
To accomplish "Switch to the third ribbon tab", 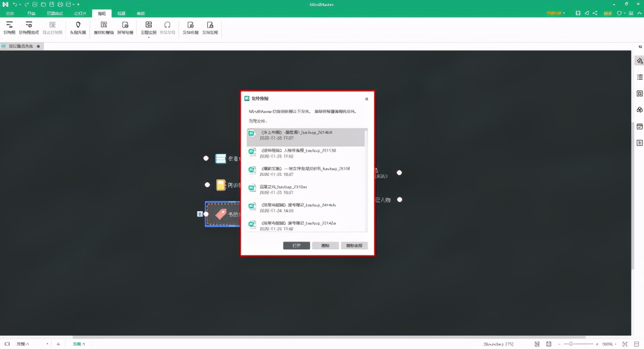I will pyautogui.click(x=55, y=13).
